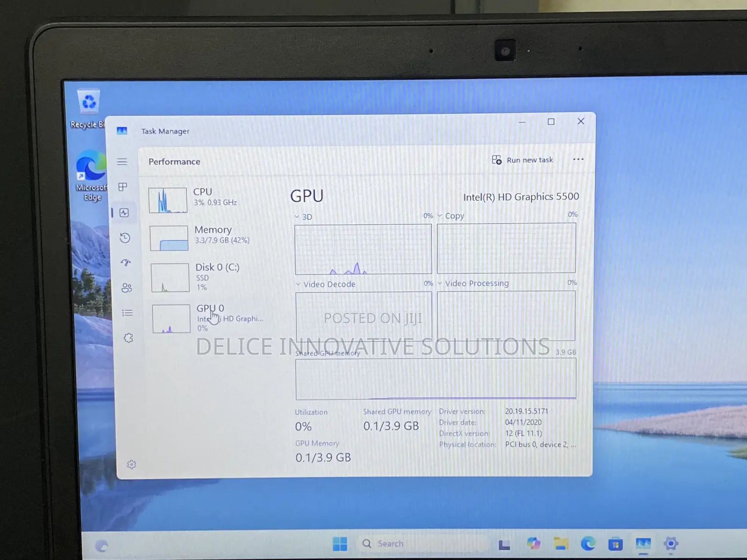Open the Users sidebar icon
Viewport: 747px width, 560px height.
[127, 288]
